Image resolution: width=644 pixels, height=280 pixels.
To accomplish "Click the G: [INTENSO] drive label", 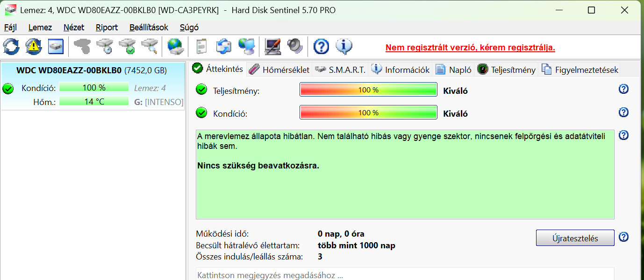I will 159,102.
